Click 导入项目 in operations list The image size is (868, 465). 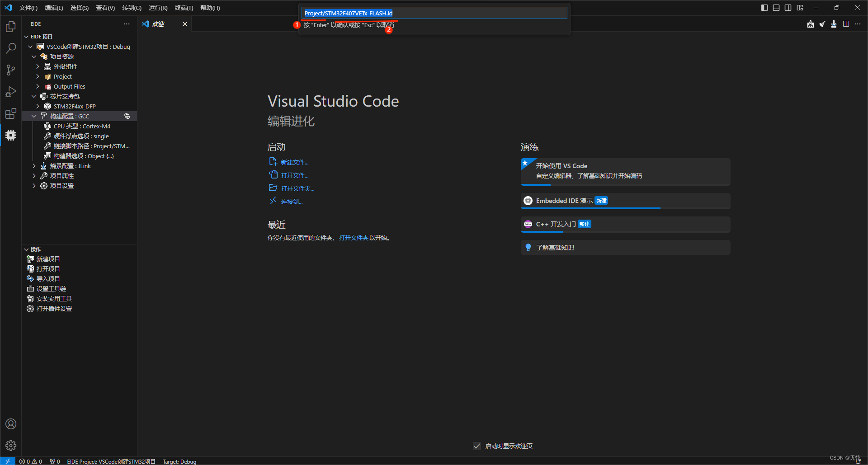pyautogui.click(x=48, y=279)
